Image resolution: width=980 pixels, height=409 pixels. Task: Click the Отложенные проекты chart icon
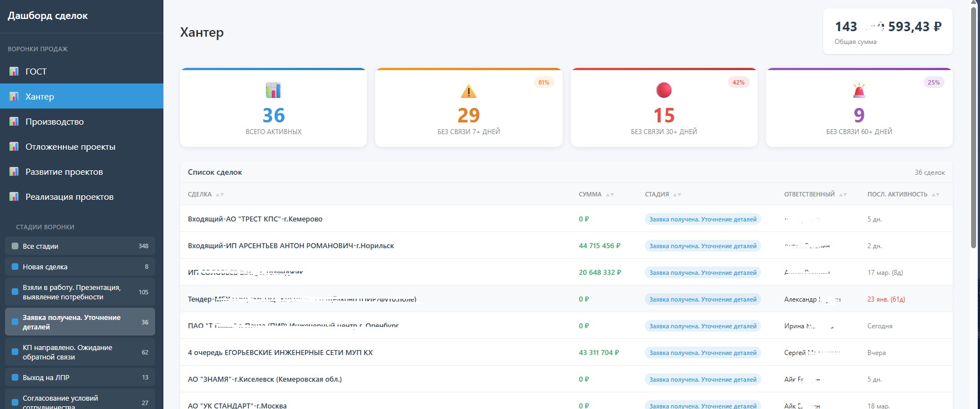coord(14,146)
